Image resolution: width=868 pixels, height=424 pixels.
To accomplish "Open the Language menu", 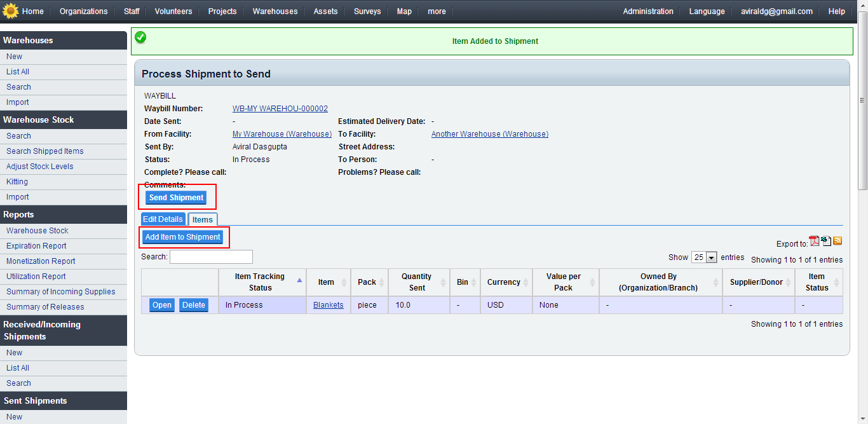I will [x=707, y=11].
